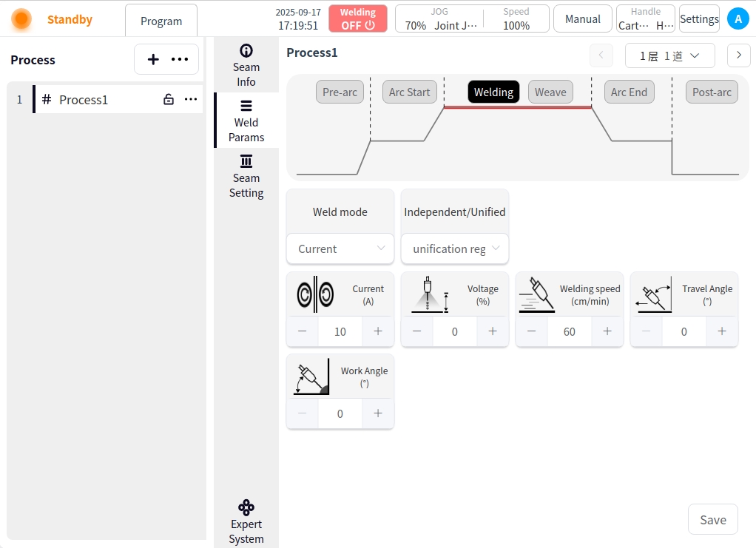Click the Welding speed value field
This screenshot has width=756, height=548.
569,331
